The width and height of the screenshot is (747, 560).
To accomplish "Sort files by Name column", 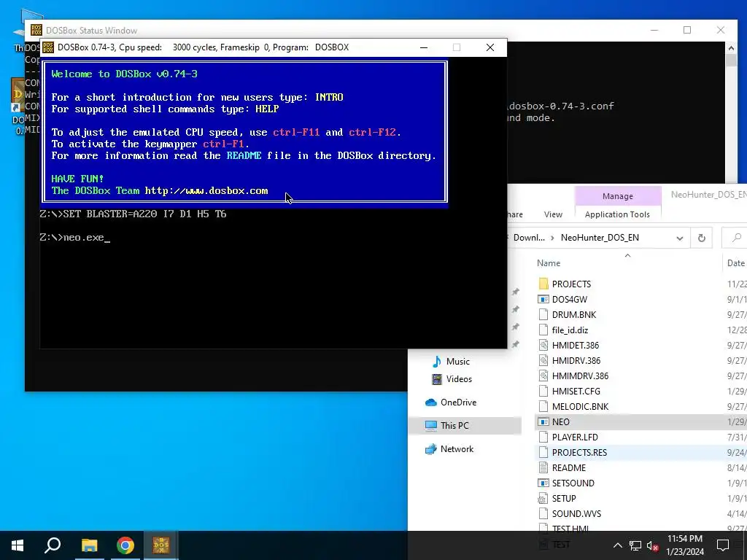I will [x=549, y=262].
